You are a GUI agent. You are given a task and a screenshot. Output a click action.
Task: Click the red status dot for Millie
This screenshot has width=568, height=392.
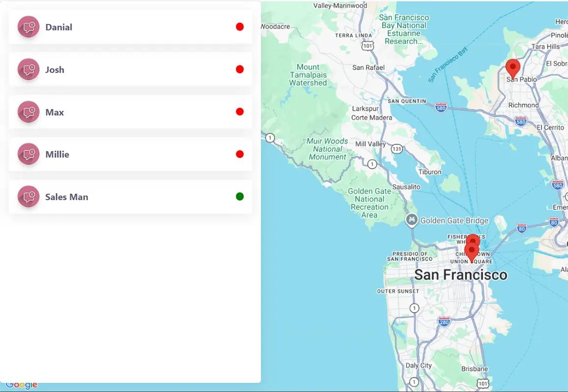[x=240, y=154]
